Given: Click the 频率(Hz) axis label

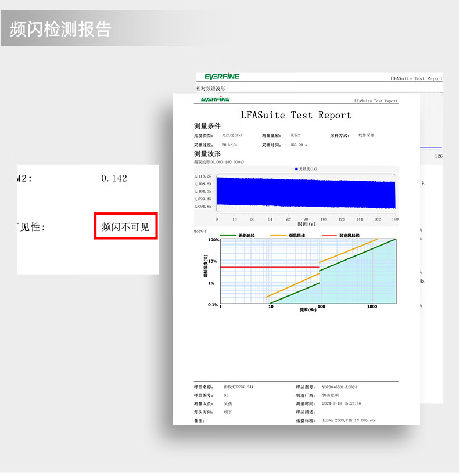Looking at the screenshot, I should [308, 310].
